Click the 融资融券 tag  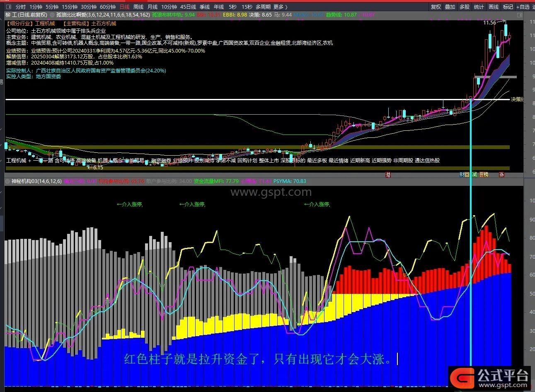tap(161, 161)
